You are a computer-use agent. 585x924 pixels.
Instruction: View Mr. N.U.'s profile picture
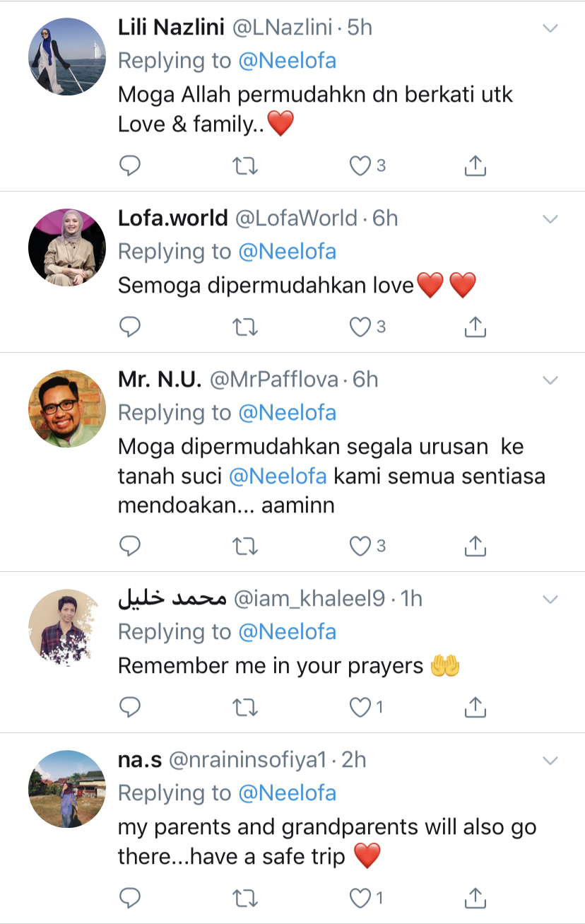tap(66, 409)
